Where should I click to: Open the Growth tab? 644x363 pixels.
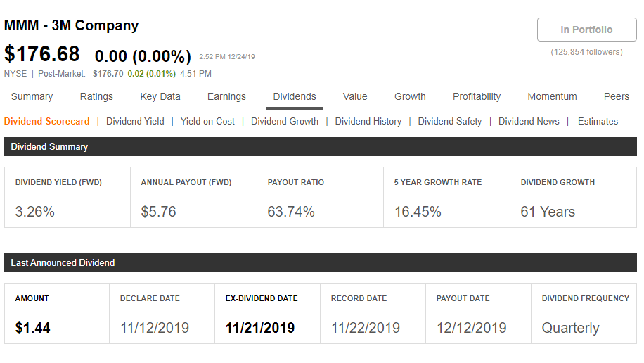[x=410, y=96]
